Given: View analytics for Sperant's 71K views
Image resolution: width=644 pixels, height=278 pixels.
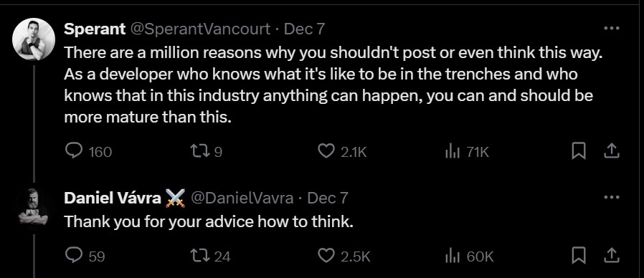Looking at the screenshot, I should pos(451,153).
